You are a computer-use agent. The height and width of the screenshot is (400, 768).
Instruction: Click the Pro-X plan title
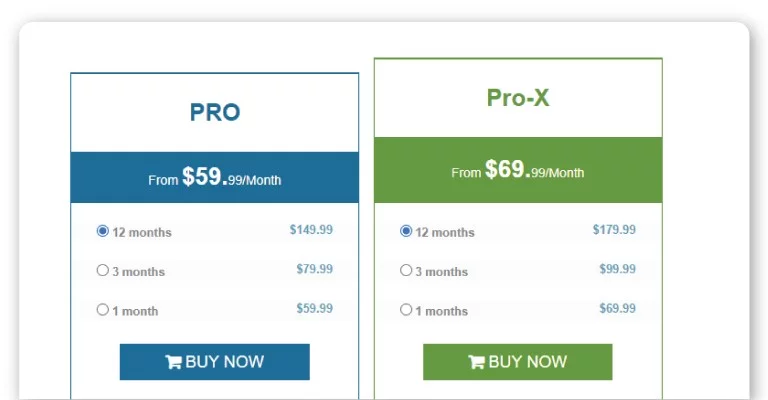pyautogui.click(x=518, y=97)
